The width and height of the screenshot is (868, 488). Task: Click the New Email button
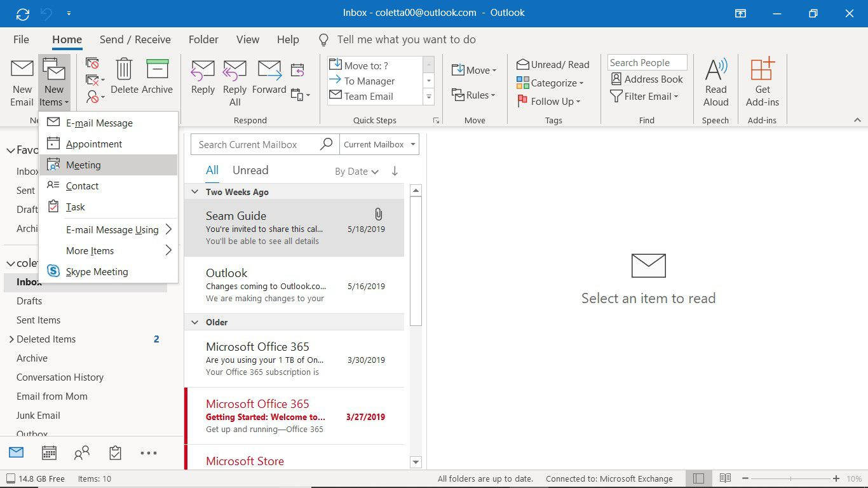click(22, 83)
